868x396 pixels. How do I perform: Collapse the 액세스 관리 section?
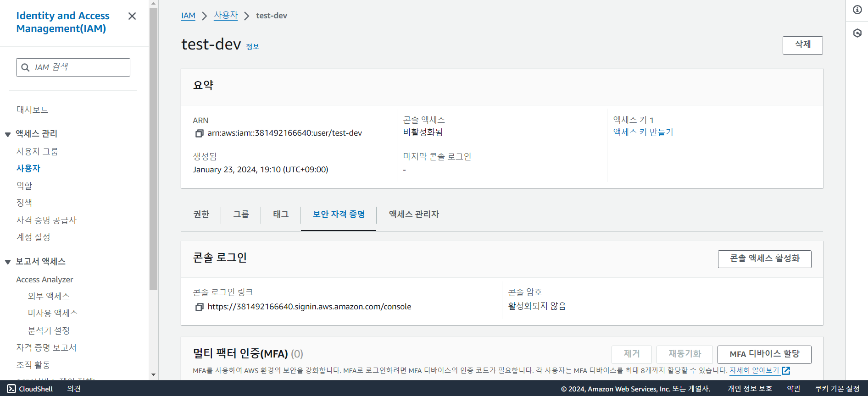tap(8, 134)
